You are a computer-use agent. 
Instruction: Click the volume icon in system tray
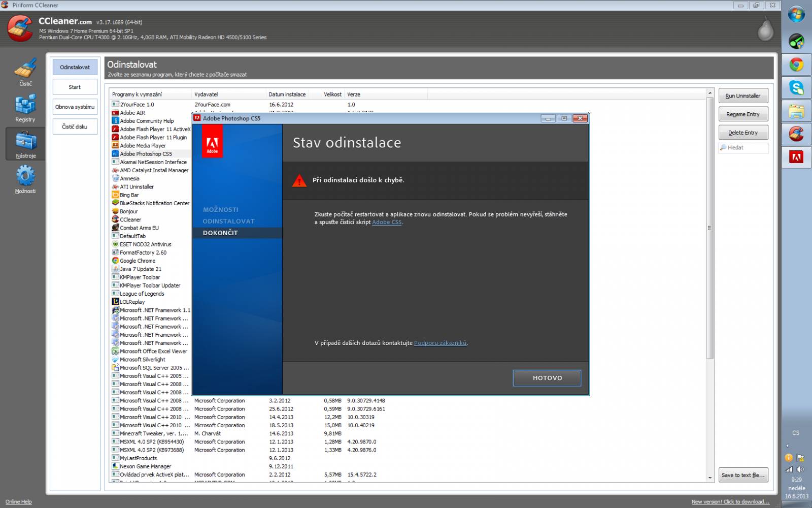tap(800, 469)
